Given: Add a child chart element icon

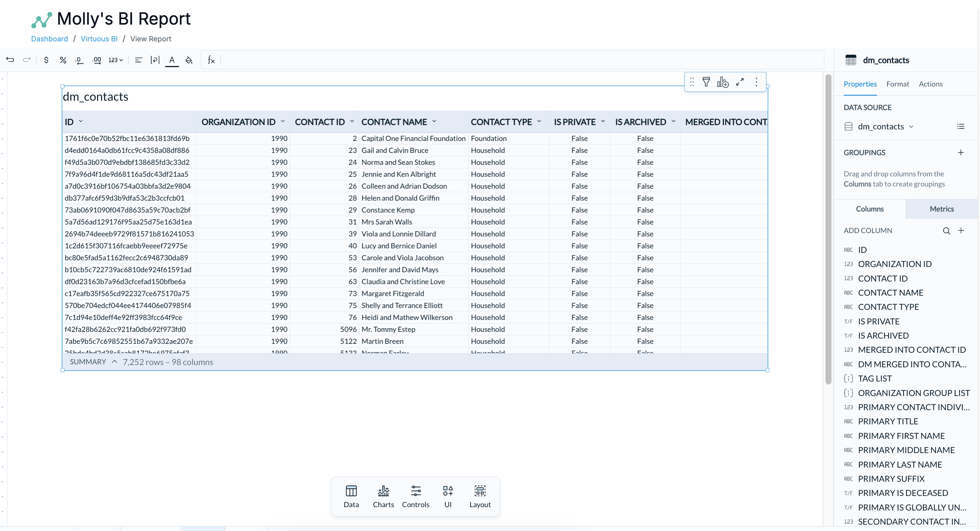Looking at the screenshot, I should pos(722,82).
